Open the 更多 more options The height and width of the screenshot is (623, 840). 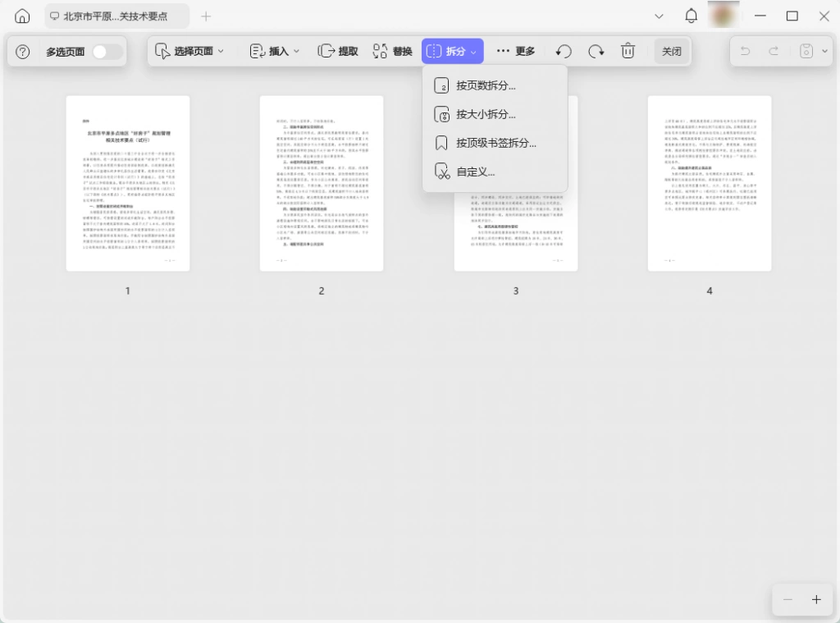click(515, 51)
